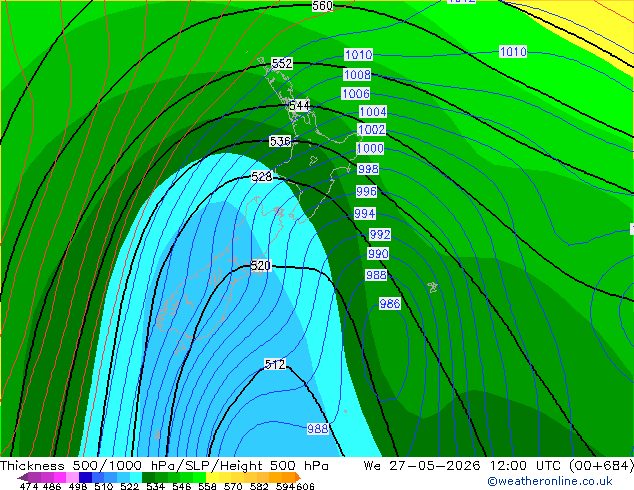Click the orange 594 legend swatch
This screenshot has width=634, height=490.
pos(288,477)
